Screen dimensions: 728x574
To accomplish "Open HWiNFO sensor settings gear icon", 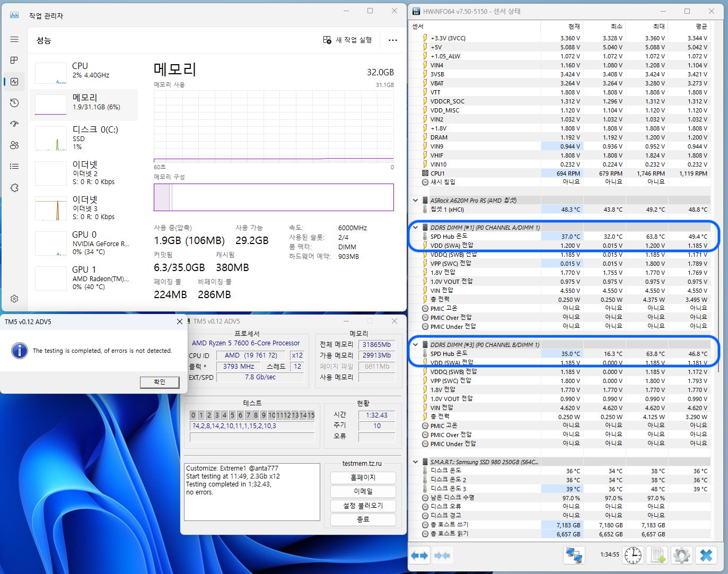I will (x=682, y=555).
